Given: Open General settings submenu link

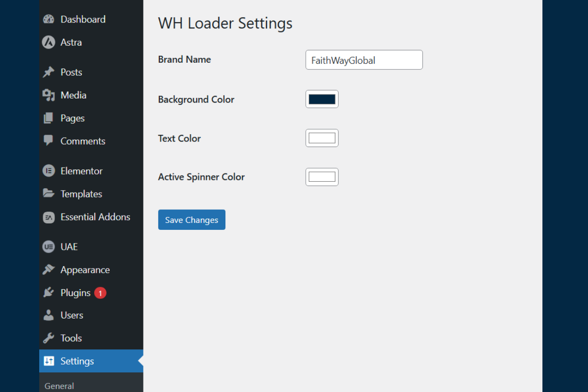Looking at the screenshot, I should pyautogui.click(x=59, y=386).
